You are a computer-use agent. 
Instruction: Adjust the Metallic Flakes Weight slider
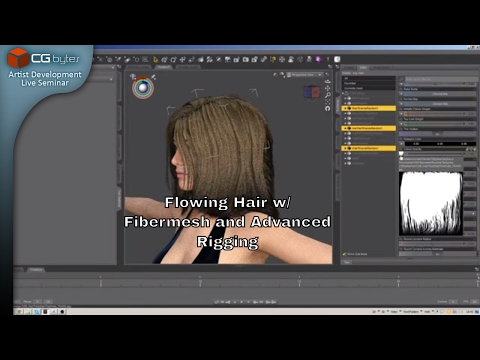pos(435,114)
